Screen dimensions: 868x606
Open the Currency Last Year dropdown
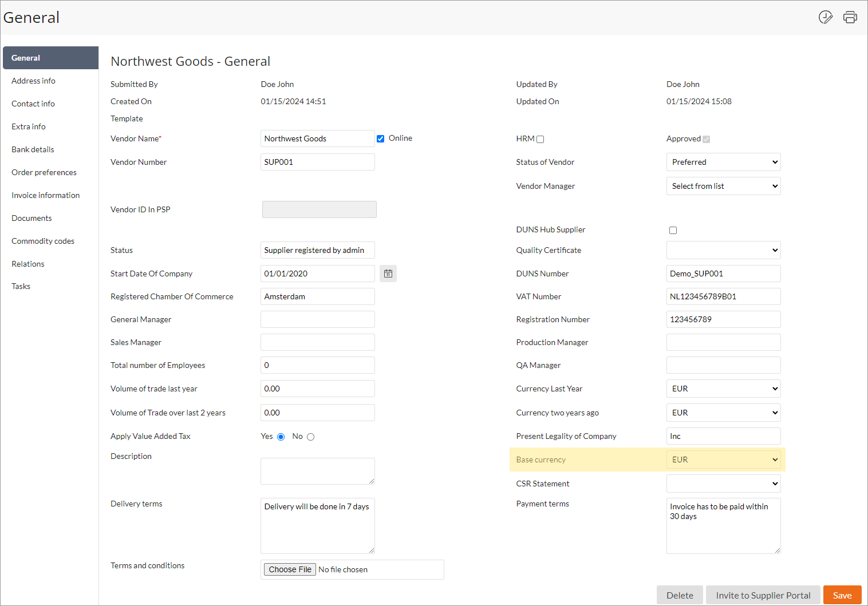point(724,389)
